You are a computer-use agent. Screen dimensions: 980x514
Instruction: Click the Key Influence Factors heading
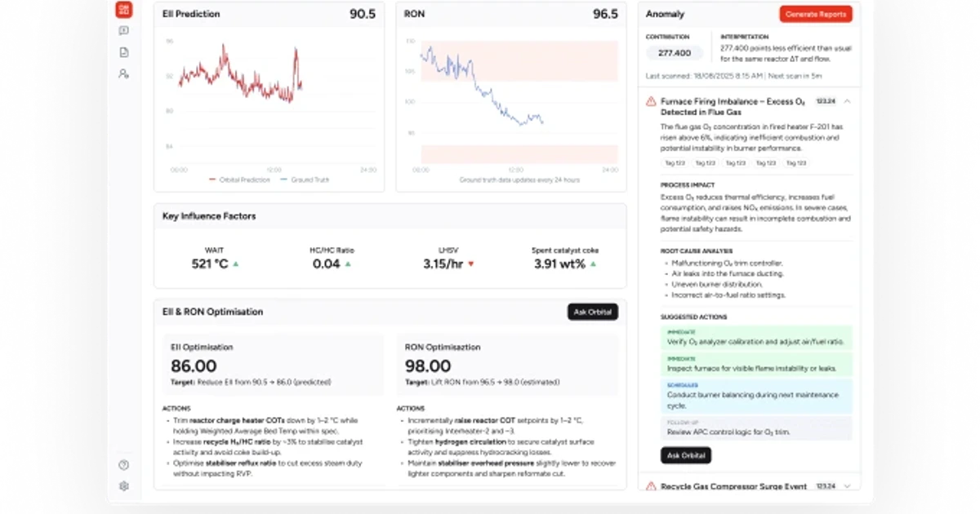click(209, 216)
